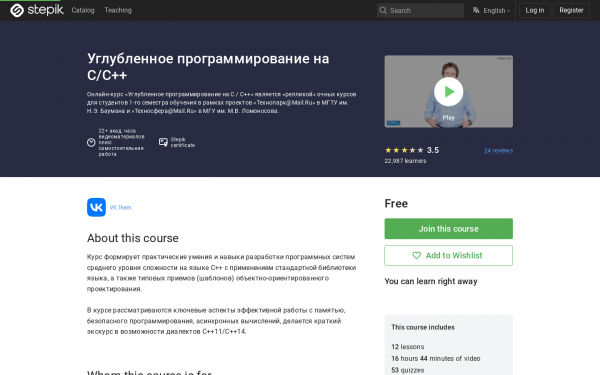
Task: Click the language translate icon
Action: [476, 10]
